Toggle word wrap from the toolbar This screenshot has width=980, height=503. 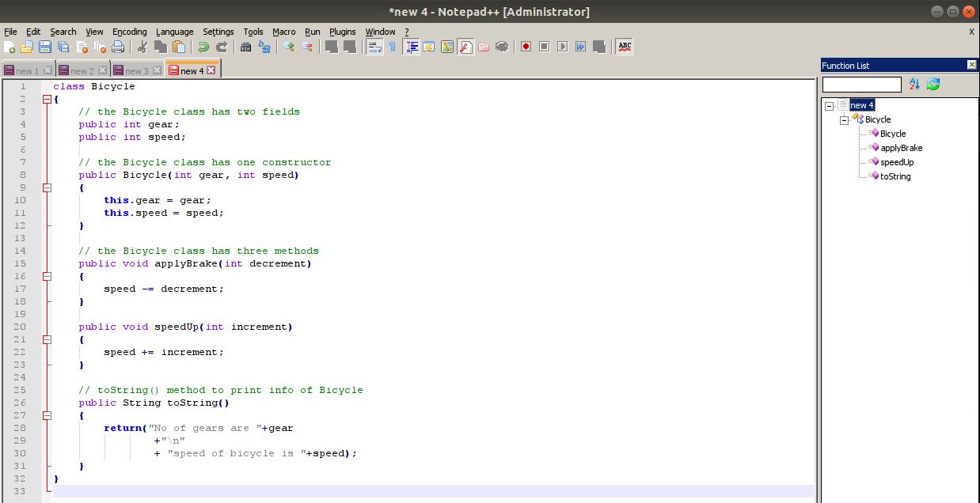pos(374,47)
